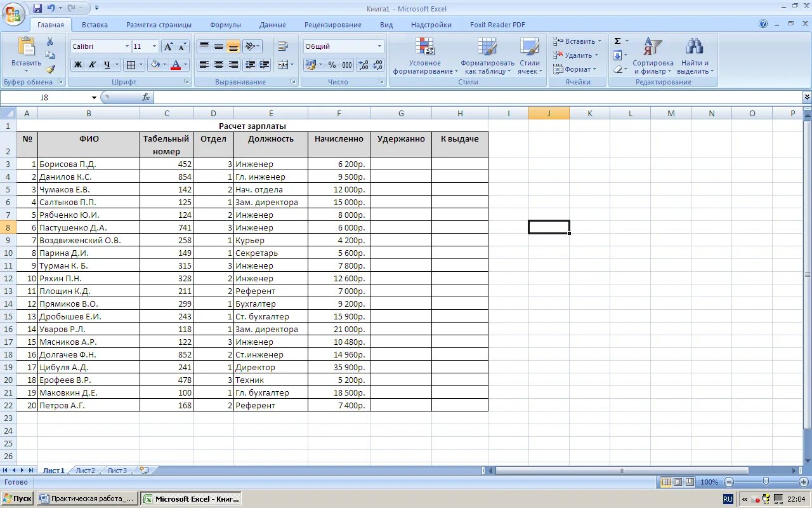This screenshot has width=812, height=508.
Task: Open the Windows Пуск start button
Action: (17, 498)
